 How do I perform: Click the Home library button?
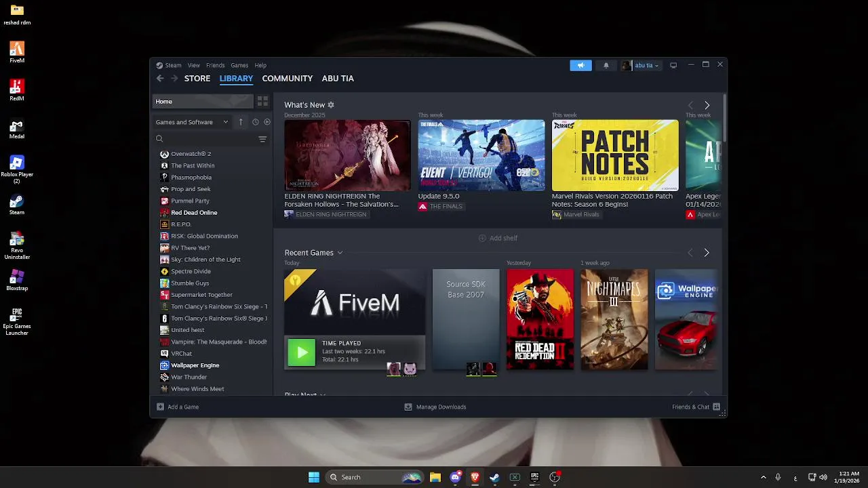(203, 102)
